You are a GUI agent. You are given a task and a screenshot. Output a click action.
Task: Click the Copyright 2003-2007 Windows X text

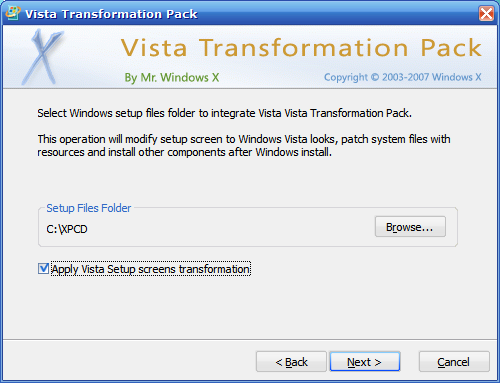[403, 77]
